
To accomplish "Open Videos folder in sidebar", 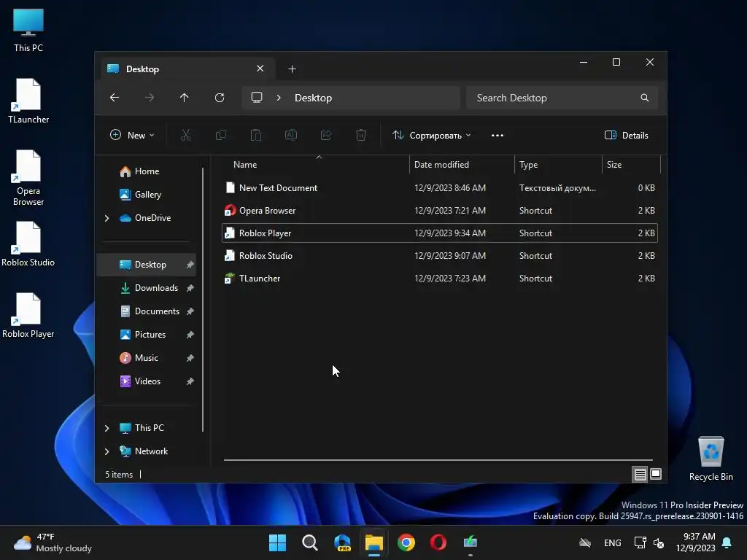I will pyautogui.click(x=147, y=381).
